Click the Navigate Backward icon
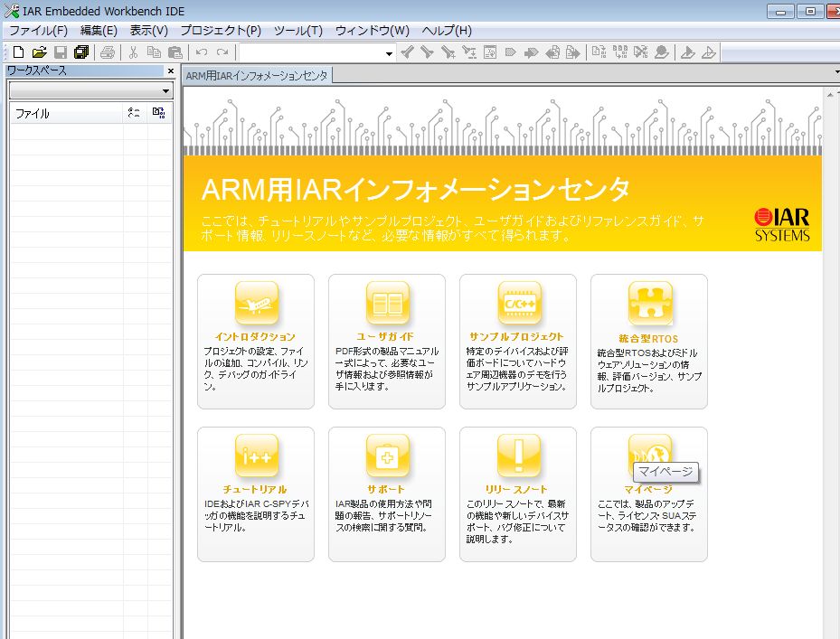The height and width of the screenshot is (639, 840). click(x=552, y=52)
